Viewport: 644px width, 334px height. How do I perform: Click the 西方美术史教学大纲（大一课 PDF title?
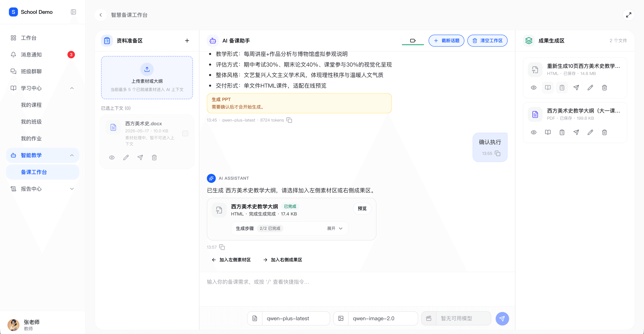point(583,111)
